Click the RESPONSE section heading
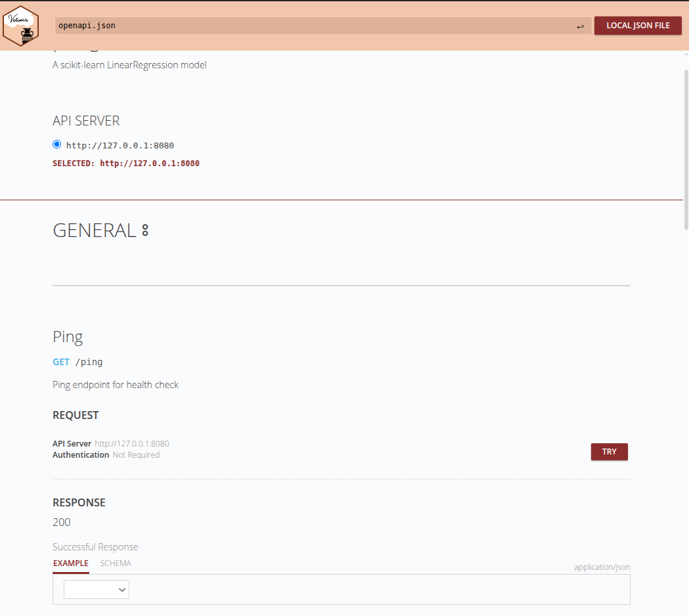 [79, 502]
